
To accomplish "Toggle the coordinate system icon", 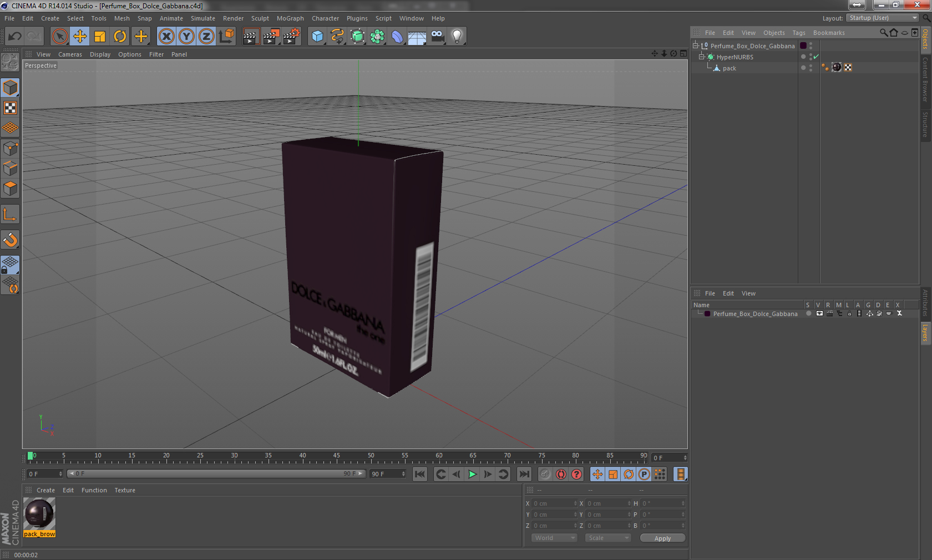I will tap(226, 37).
